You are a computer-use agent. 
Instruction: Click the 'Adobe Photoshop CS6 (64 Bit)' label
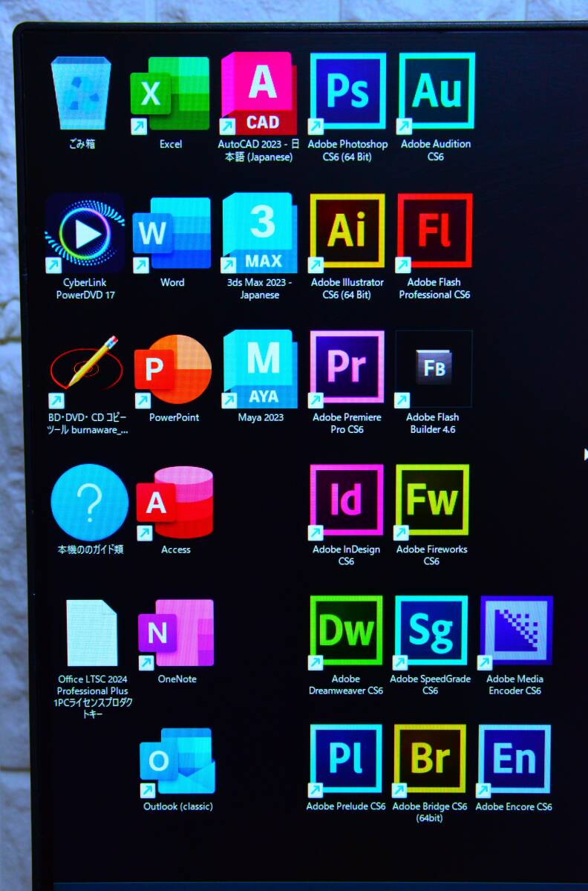point(347,151)
